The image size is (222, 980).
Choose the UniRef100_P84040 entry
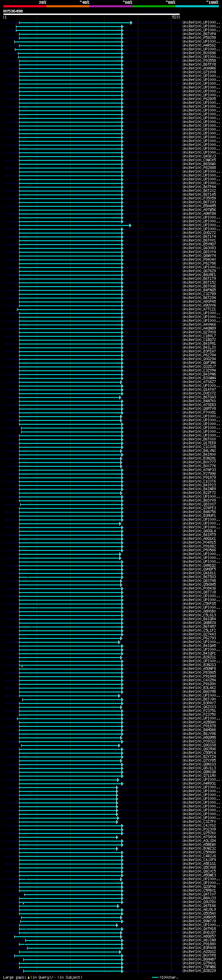click(199, 259)
